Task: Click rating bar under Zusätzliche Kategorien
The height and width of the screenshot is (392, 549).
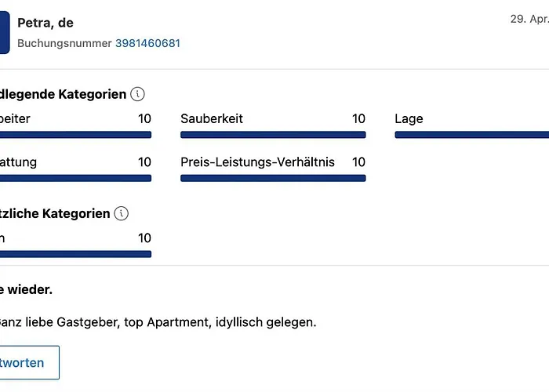Action: pyautogui.click(x=75, y=253)
